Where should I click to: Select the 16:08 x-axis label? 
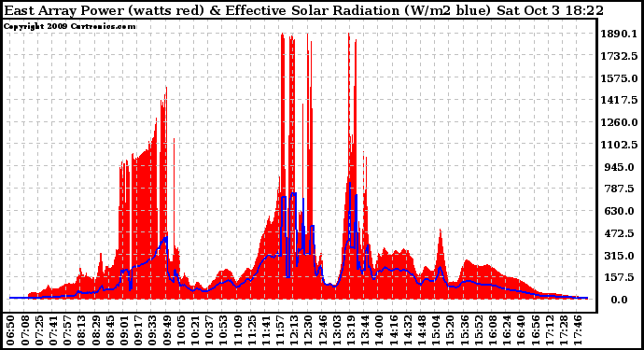pyautogui.click(x=493, y=329)
